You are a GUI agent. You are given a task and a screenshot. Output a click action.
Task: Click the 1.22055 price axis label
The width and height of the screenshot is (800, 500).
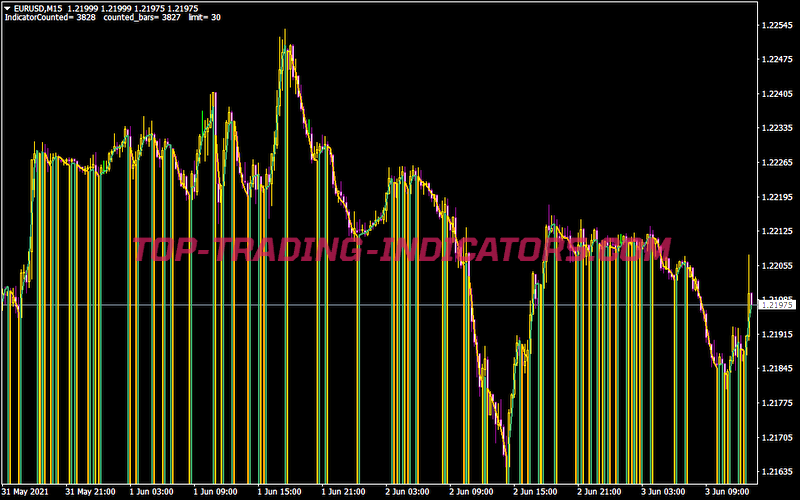pyautogui.click(x=777, y=266)
